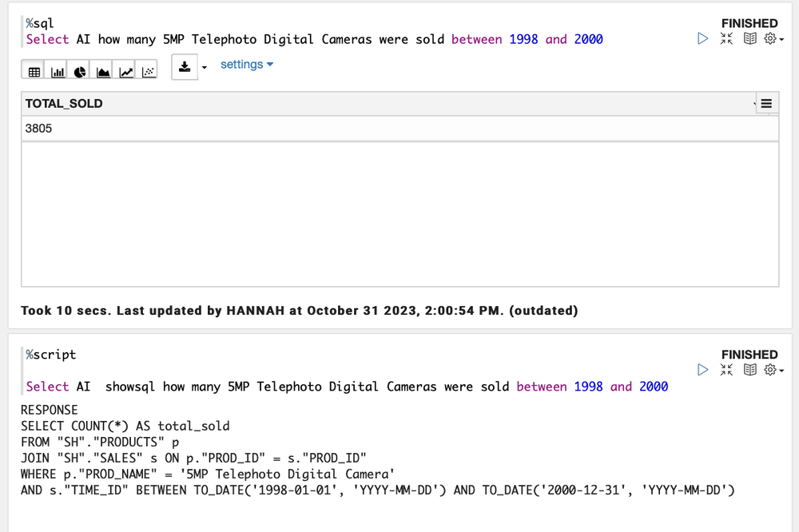Open the gear settings menu on %script paragraph

[x=769, y=369]
